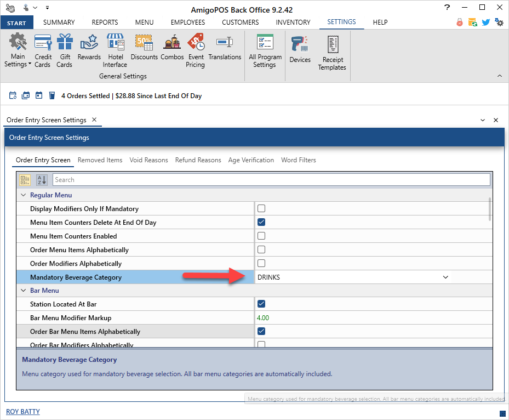Click the ROY BATTY user link
Image resolution: width=509 pixels, height=420 pixels.
(23, 412)
